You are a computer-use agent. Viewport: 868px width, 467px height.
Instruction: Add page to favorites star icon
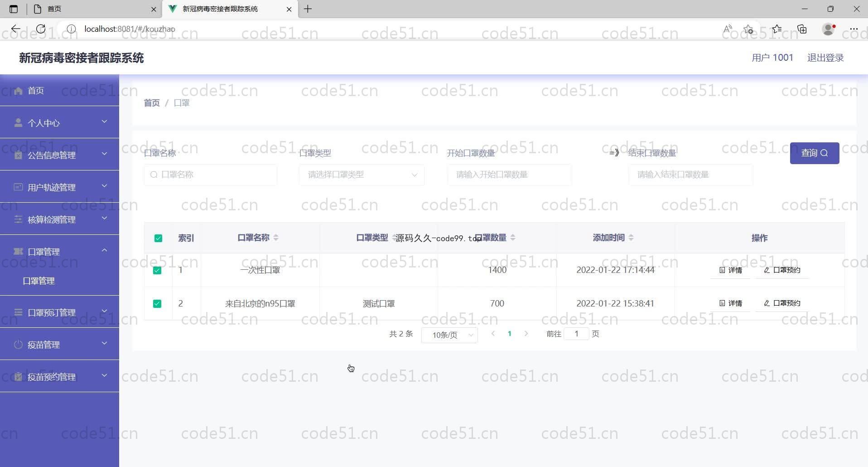[748, 29]
